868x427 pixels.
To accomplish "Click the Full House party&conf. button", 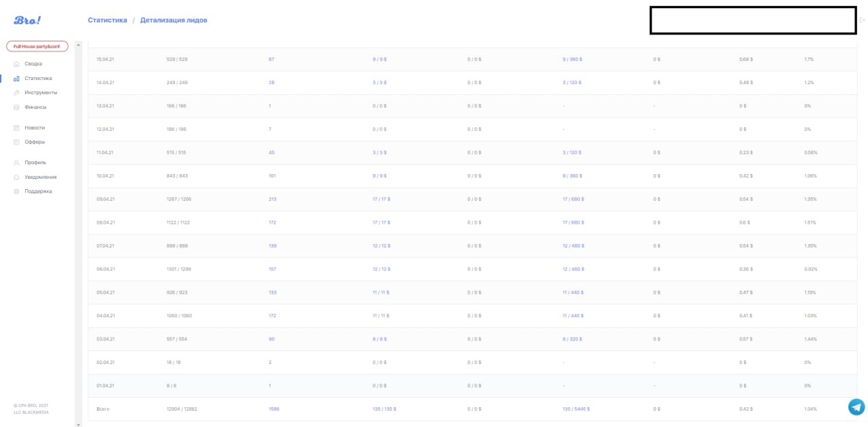I will [37, 46].
